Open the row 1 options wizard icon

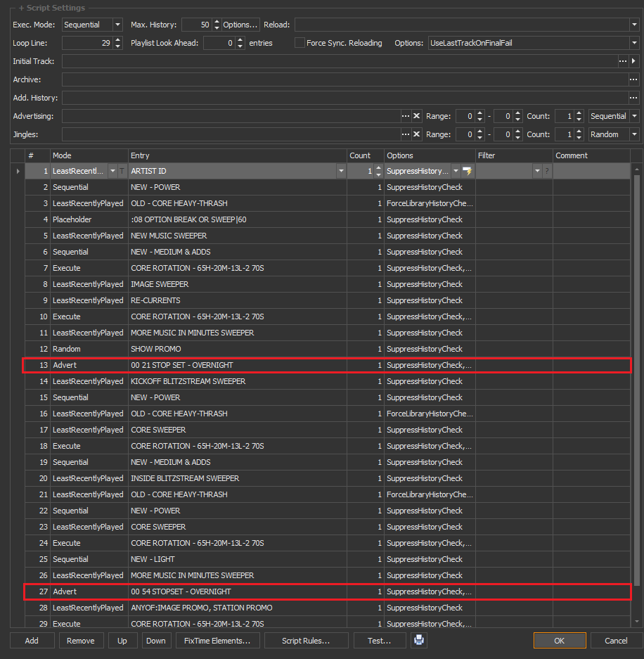467,171
